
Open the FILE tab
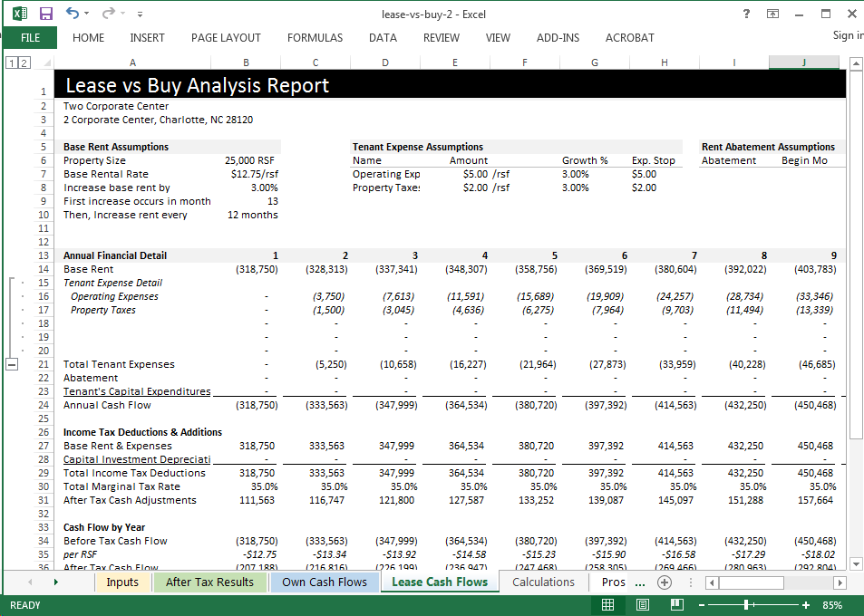pos(30,37)
